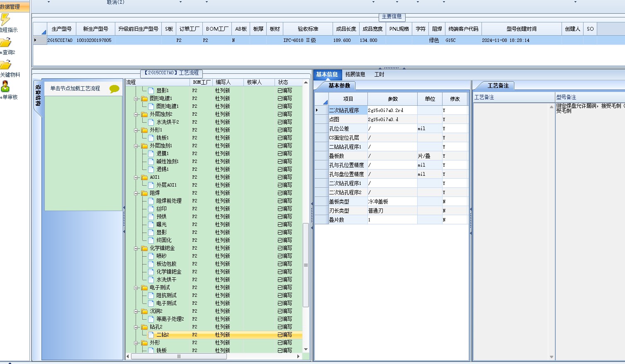625x364 pixels.
Task: Sort by the 型号创建时间 column header
Action: [x=521, y=29]
